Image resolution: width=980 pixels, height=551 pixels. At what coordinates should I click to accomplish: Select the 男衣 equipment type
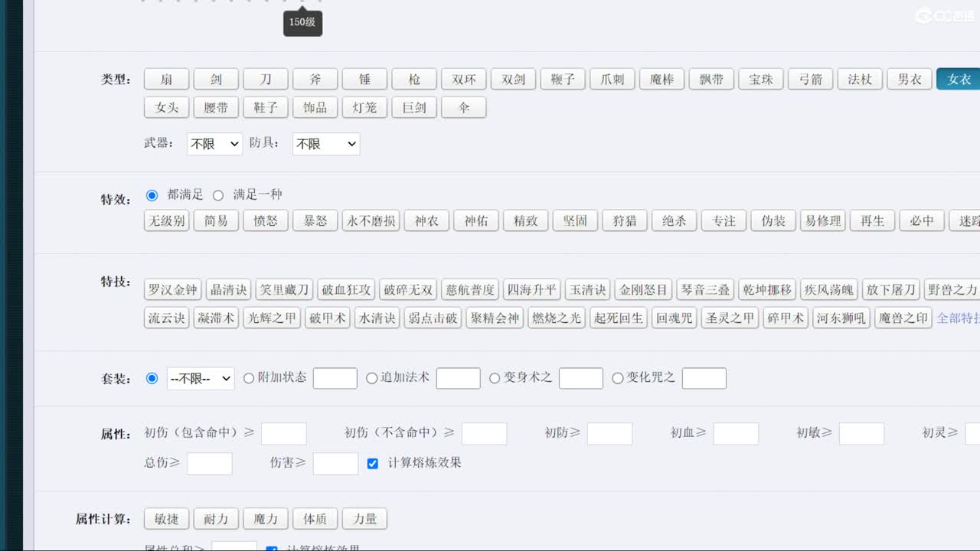click(x=910, y=79)
